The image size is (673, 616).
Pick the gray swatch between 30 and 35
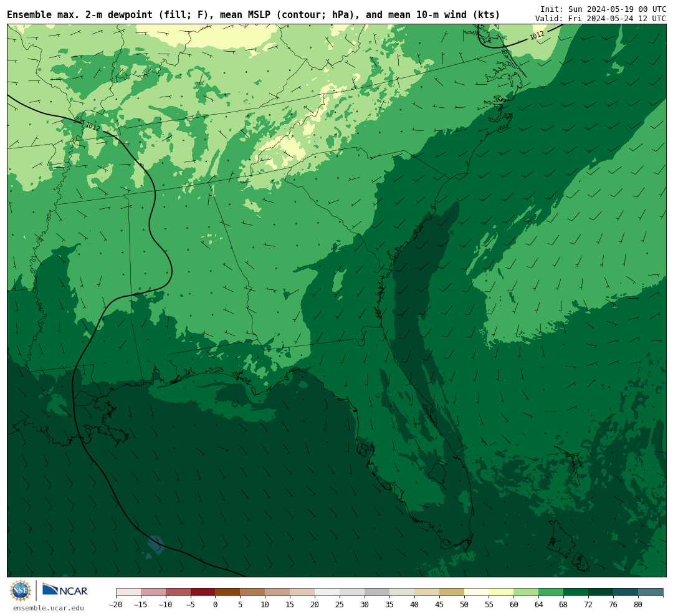click(x=377, y=592)
